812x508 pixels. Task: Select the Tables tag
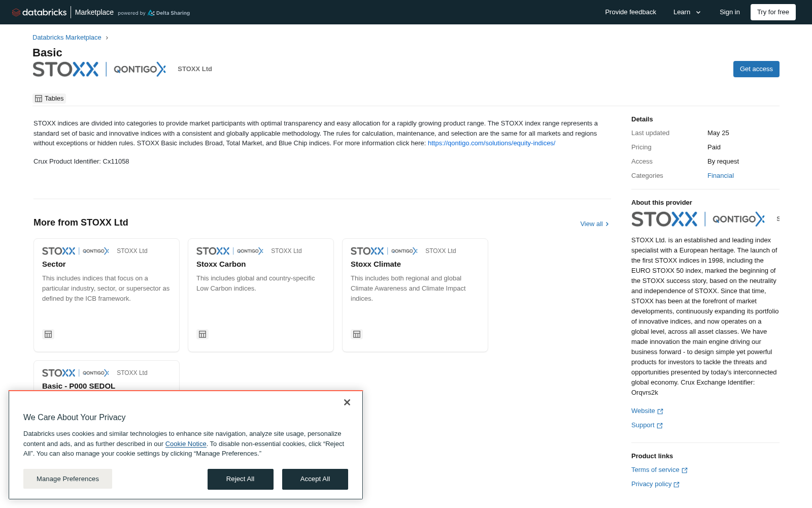49,99
